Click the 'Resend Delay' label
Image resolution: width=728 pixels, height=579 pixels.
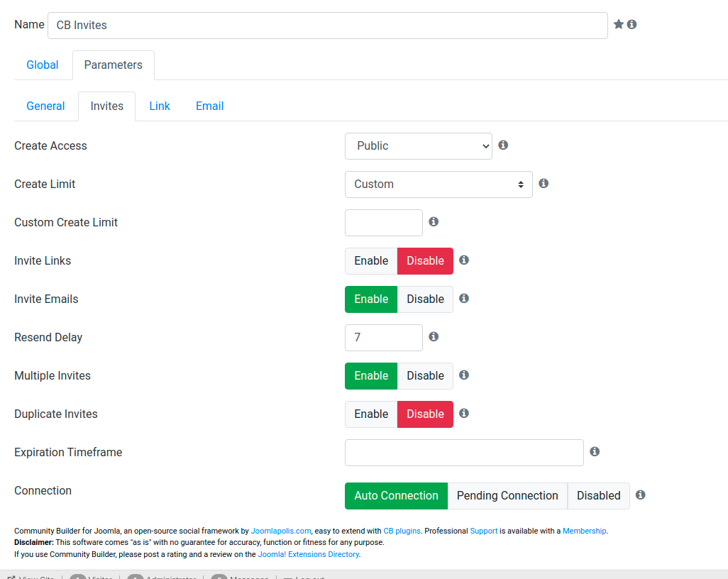(x=48, y=338)
